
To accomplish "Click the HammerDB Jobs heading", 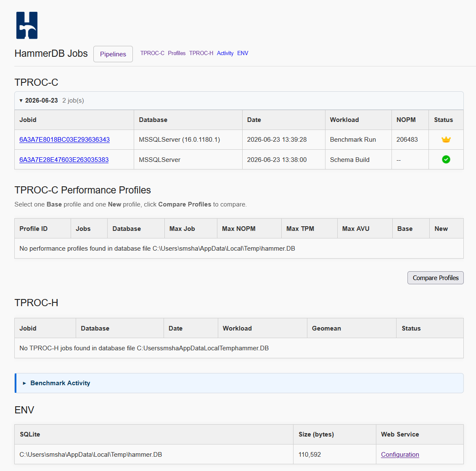I will pyautogui.click(x=51, y=53).
